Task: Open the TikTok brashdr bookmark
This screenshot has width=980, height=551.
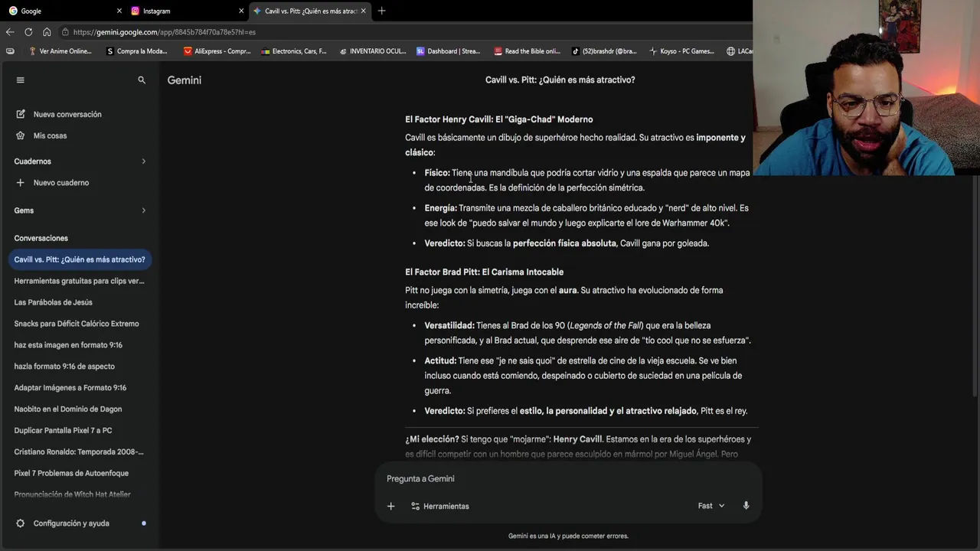Action: click(x=604, y=51)
